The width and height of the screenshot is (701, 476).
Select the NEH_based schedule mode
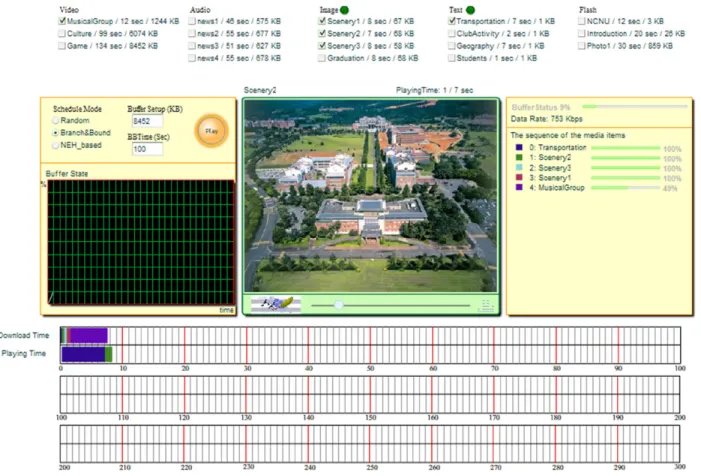(x=55, y=145)
